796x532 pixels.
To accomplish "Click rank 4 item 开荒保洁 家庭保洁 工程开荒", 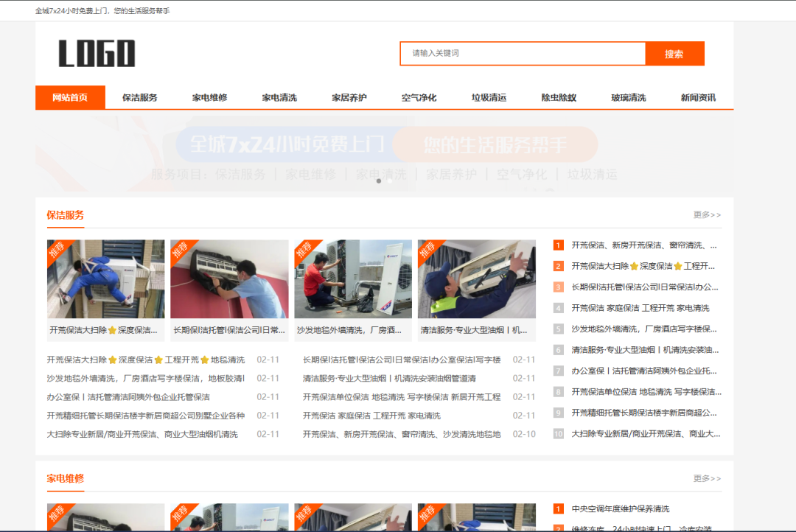I will point(640,308).
